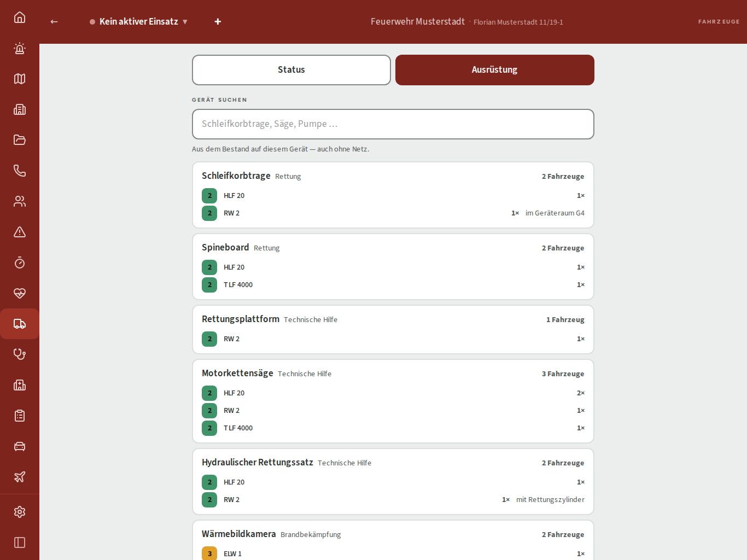
Task: Select TLF 4000 under Spineboard
Action: 393,285
